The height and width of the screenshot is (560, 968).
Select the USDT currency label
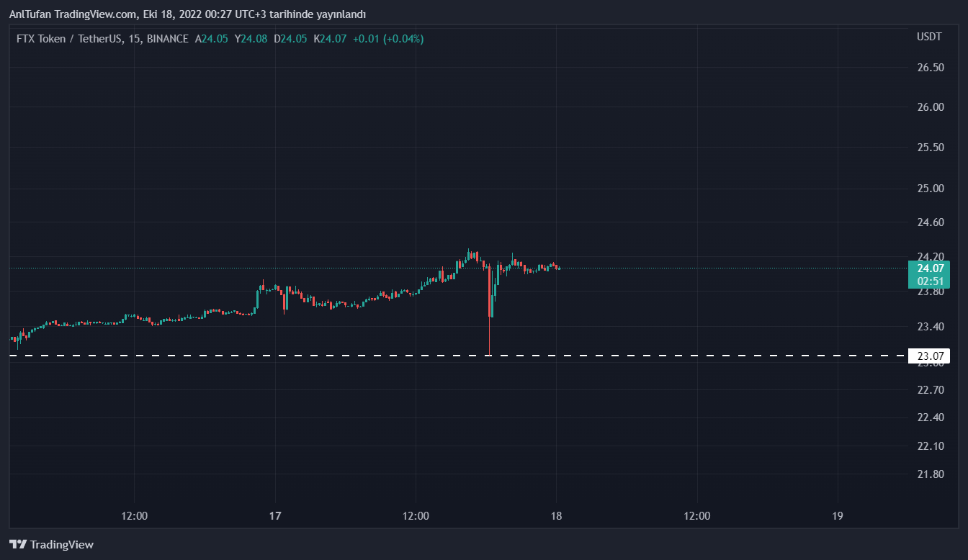click(x=928, y=37)
